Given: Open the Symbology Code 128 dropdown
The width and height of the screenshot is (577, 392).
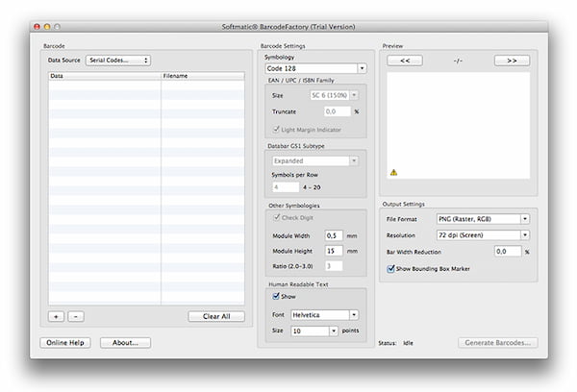Looking at the screenshot, I should [x=315, y=68].
